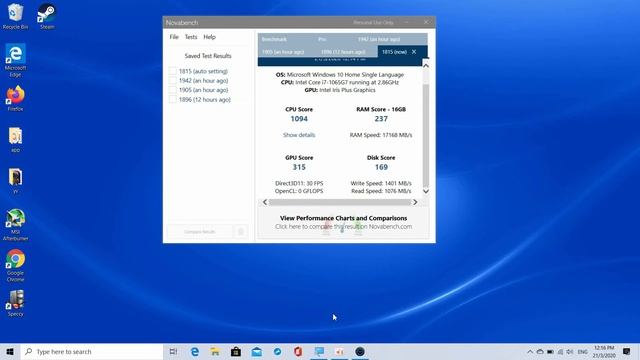Click the 'Type here to search' box

[92, 351]
